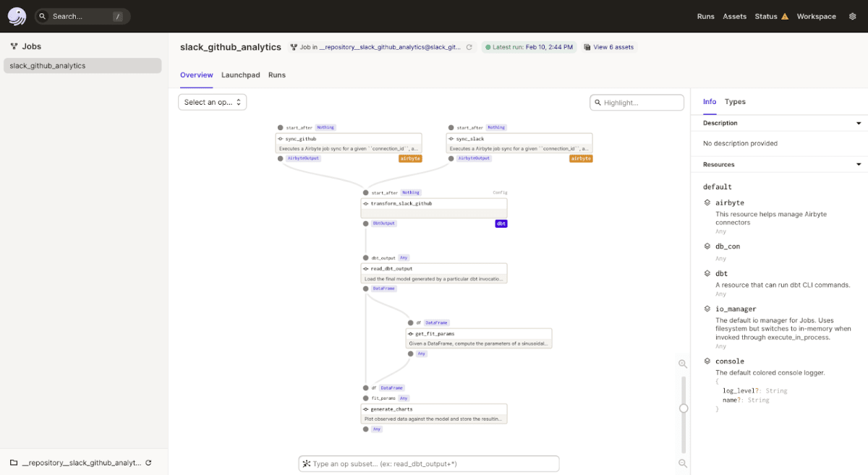The image size is (868, 475).
Task: Select the read_dbt_output op node
Action: pos(434,273)
